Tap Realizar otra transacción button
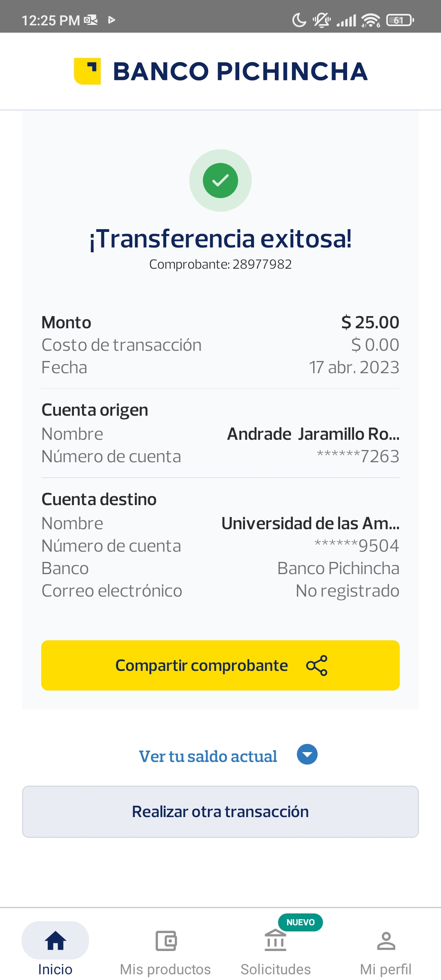The width and height of the screenshot is (441, 980). (x=220, y=812)
